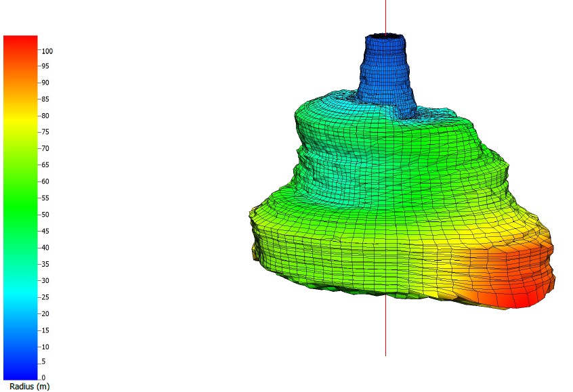Click the 100 tick label on the legend
573x392 pixels.
pos(47,50)
